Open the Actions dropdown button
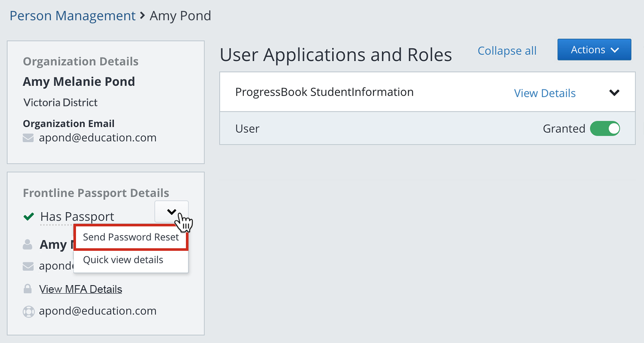The height and width of the screenshot is (343, 644). [x=594, y=50]
